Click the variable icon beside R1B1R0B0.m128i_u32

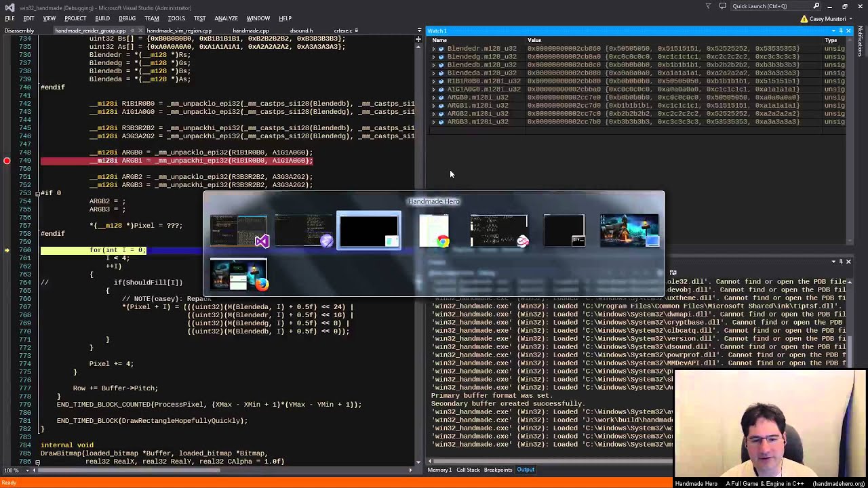tap(441, 81)
